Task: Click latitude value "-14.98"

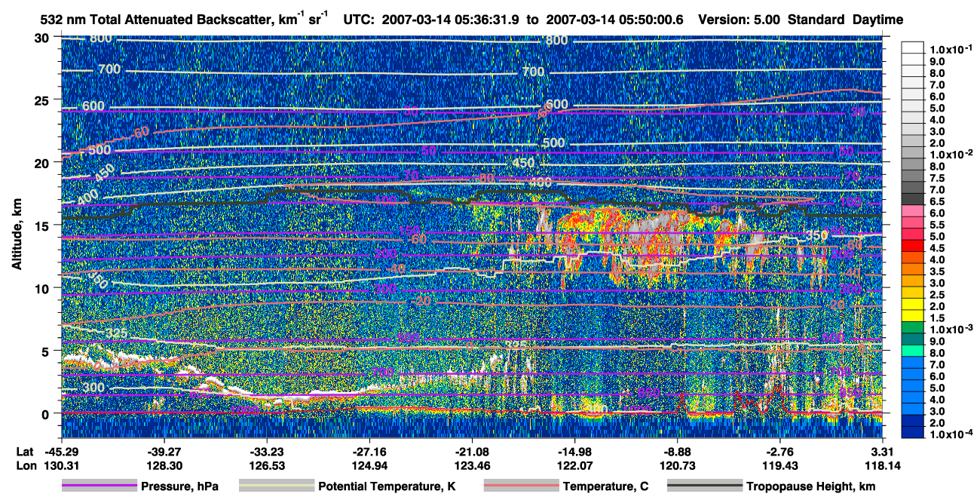Action: [574, 452]
